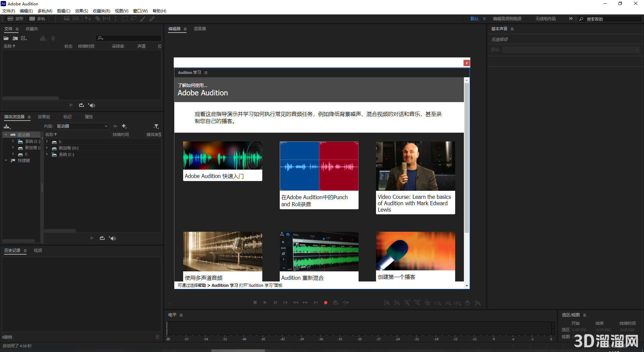Enable loop playback in the transport controls
644x352 pixels.
point(336,302)
